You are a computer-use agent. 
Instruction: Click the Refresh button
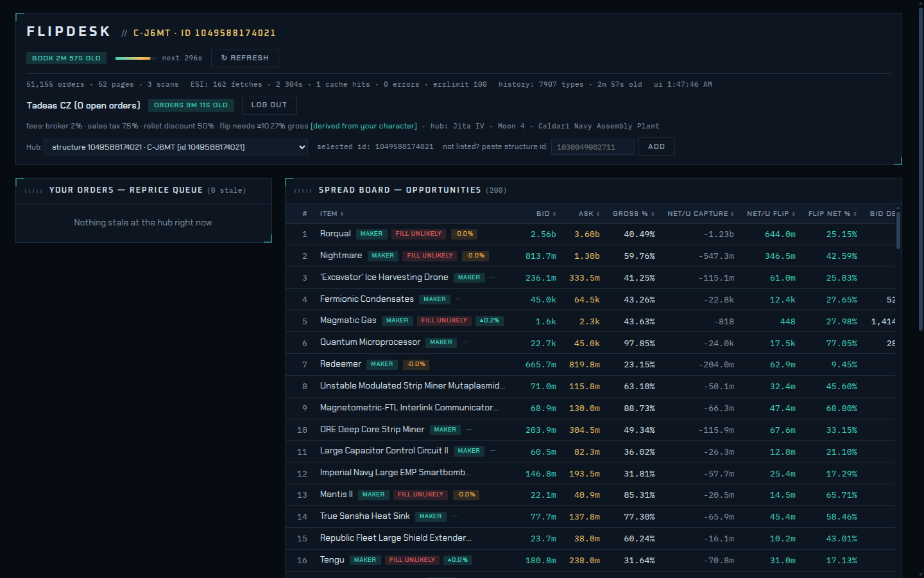click(244, 58)
